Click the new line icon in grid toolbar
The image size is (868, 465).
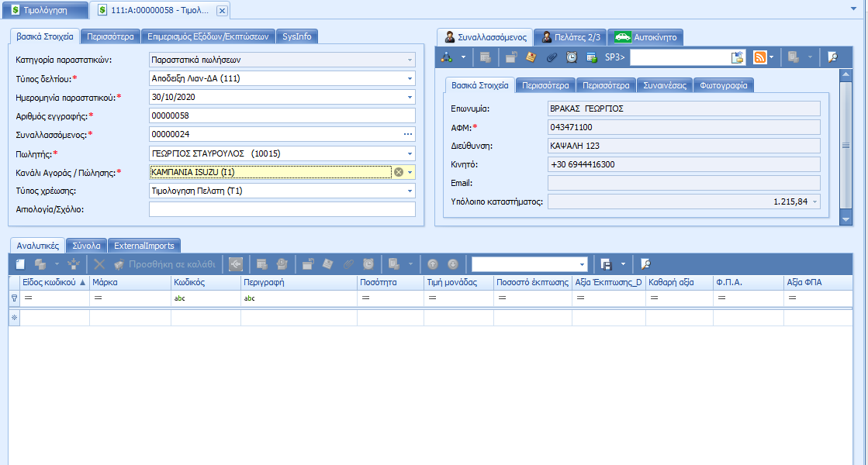21,264
